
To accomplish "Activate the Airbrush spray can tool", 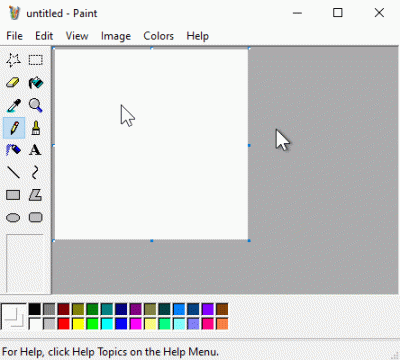I will [14, 150].
